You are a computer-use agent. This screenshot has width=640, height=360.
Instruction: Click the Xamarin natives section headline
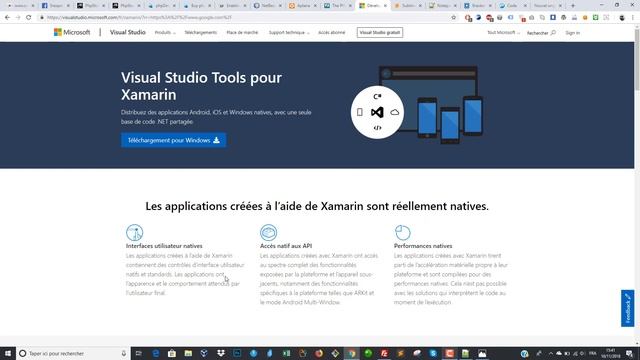[x=317, y=206]
